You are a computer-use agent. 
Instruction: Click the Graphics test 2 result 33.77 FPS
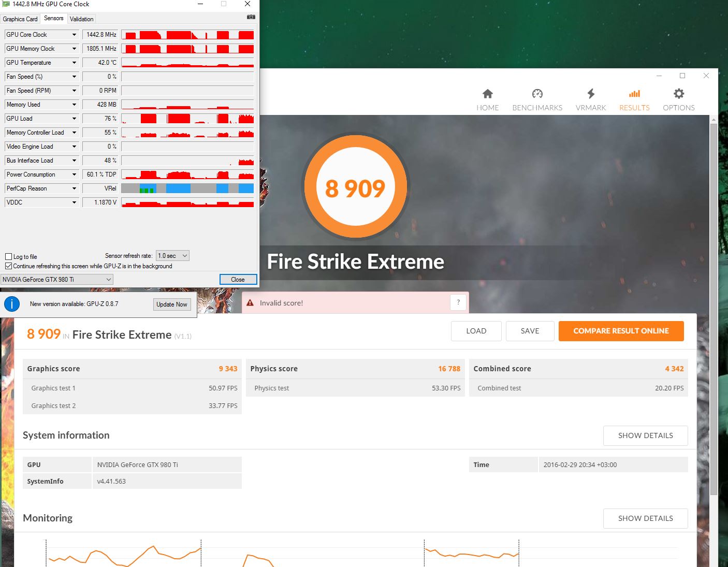[x=223, y=405]
